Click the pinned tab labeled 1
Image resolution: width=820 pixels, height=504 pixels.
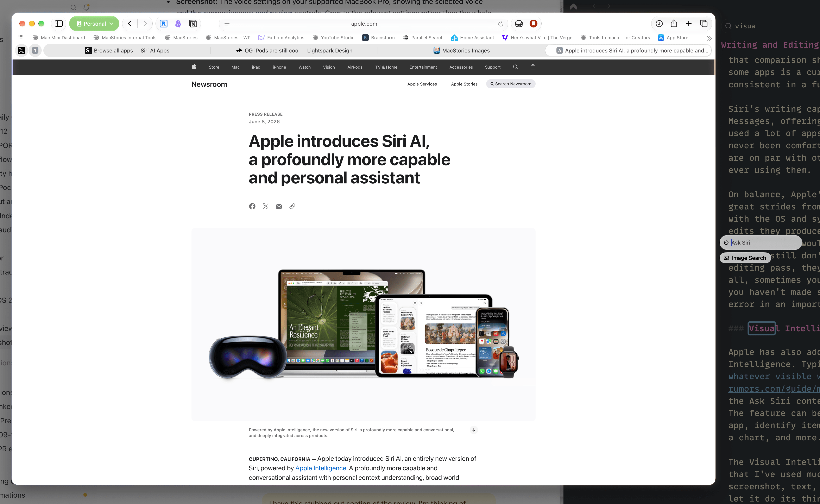(35, 50)
